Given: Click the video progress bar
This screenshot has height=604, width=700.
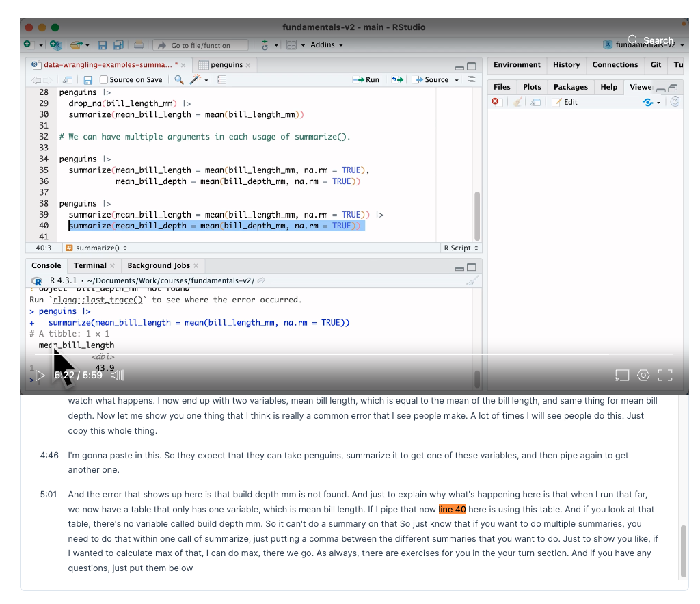Looking at the screenshot, I should coord(354,354).
